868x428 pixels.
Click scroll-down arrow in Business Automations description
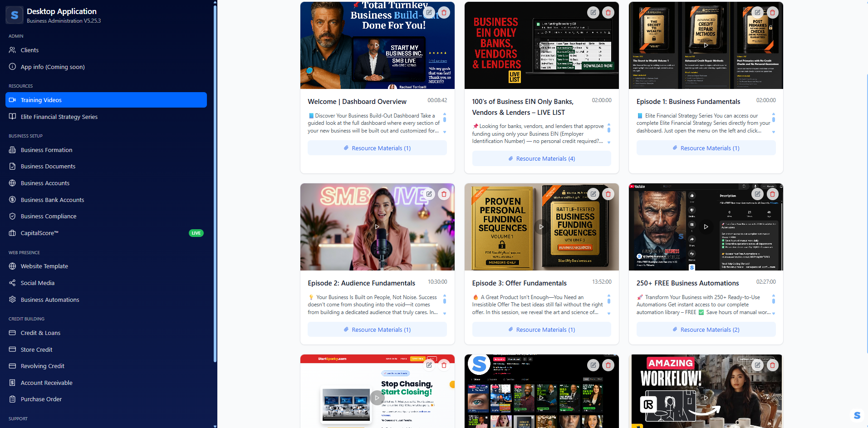coord(774,314)
